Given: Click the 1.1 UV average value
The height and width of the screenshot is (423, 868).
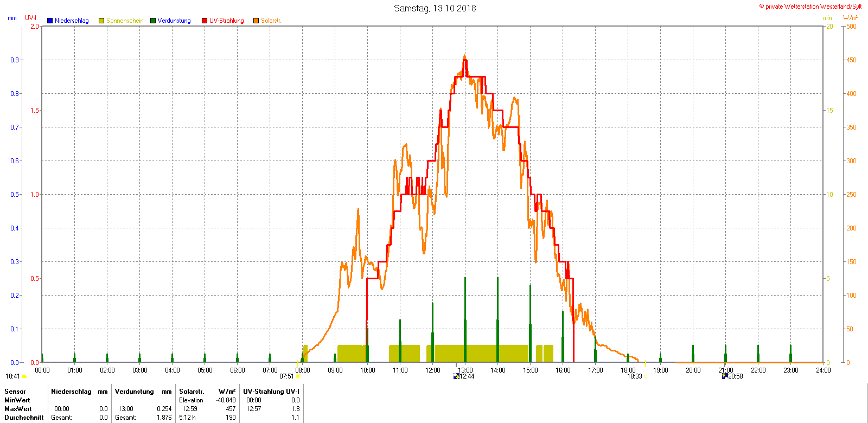Looking at the screenshot, I should (296, 418).
